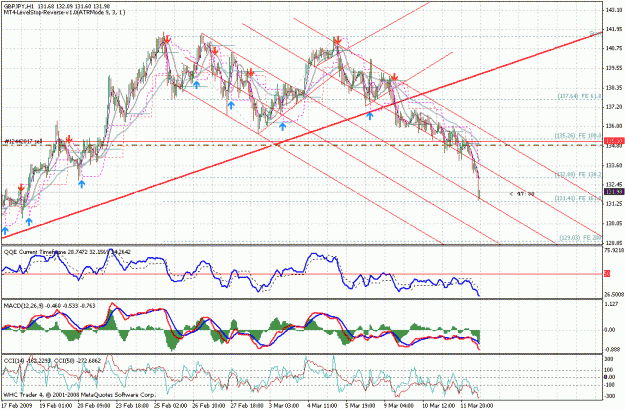Click the red order price tag on the price axis
The width and height of the screenshot is (625, 410).
(614, 141)
